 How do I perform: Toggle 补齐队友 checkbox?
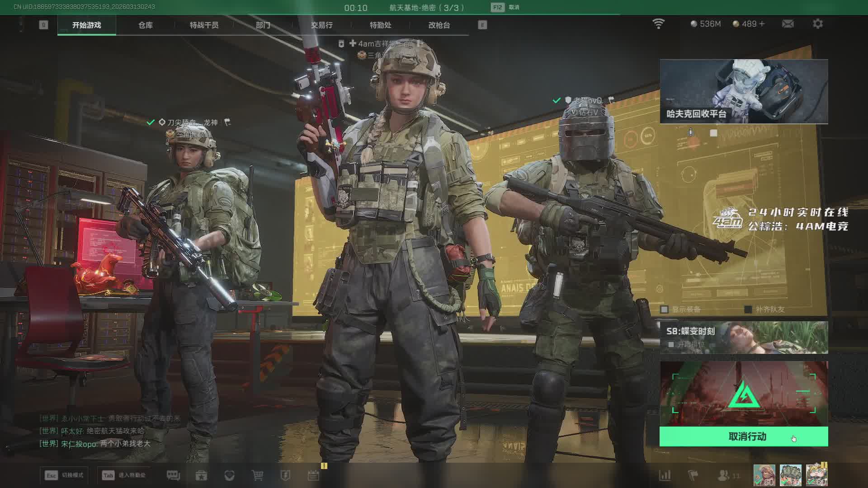(x=748, y=310)
